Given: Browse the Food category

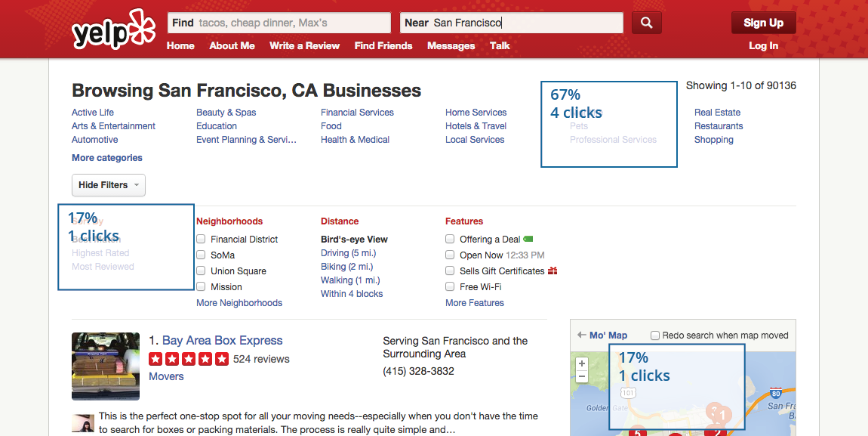Looking at the screenshot, I should click(x=331, y=126).
